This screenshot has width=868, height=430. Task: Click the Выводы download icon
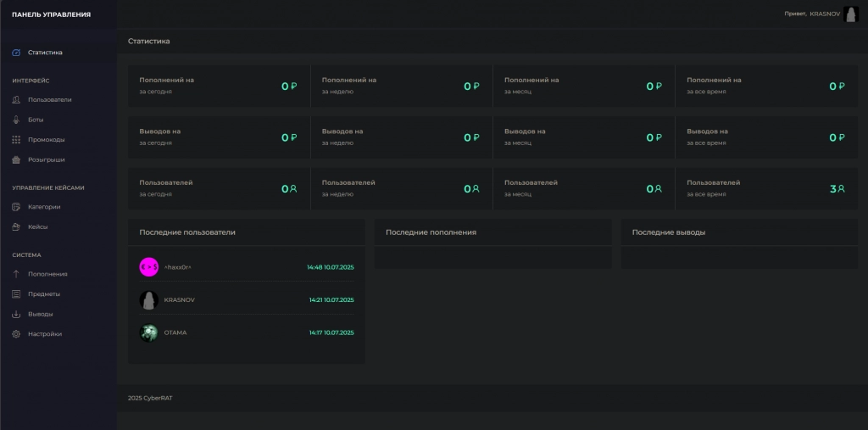[x=16, y=314]
